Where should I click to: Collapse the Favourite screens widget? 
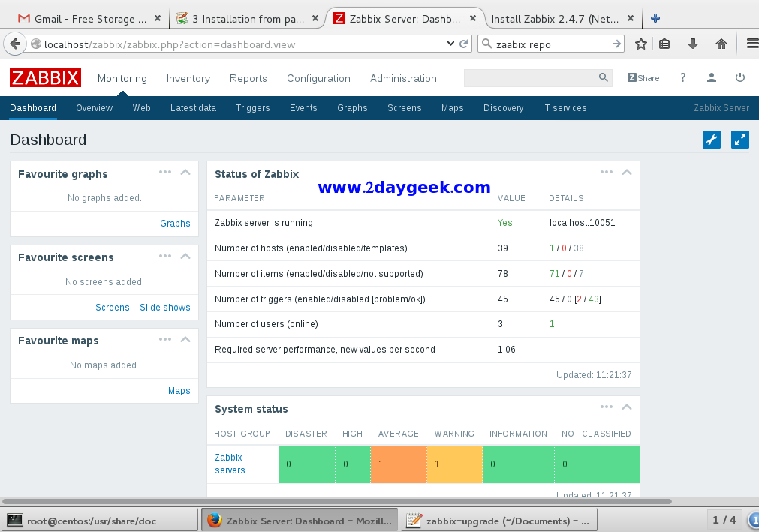(x=185, y=256)
